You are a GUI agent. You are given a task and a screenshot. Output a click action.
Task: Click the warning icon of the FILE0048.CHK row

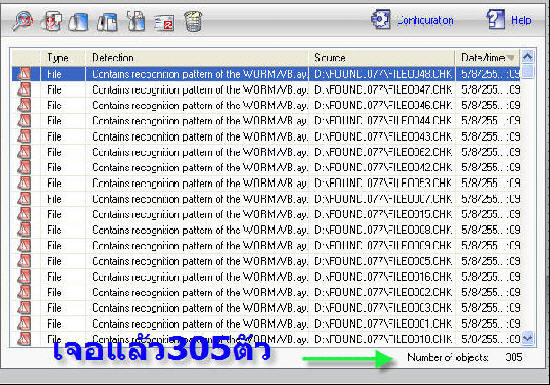[24, 74]
